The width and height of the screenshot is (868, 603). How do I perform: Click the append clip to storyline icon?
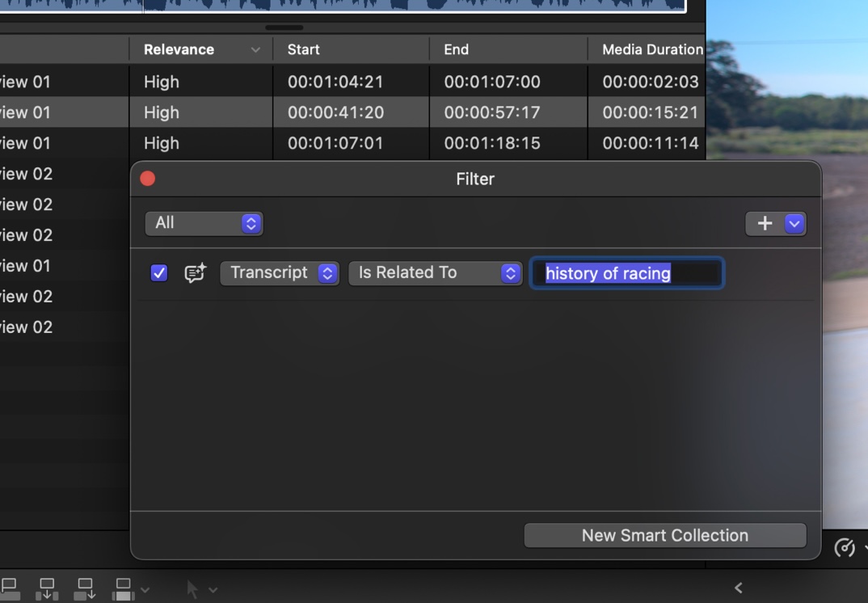[85, 588]
